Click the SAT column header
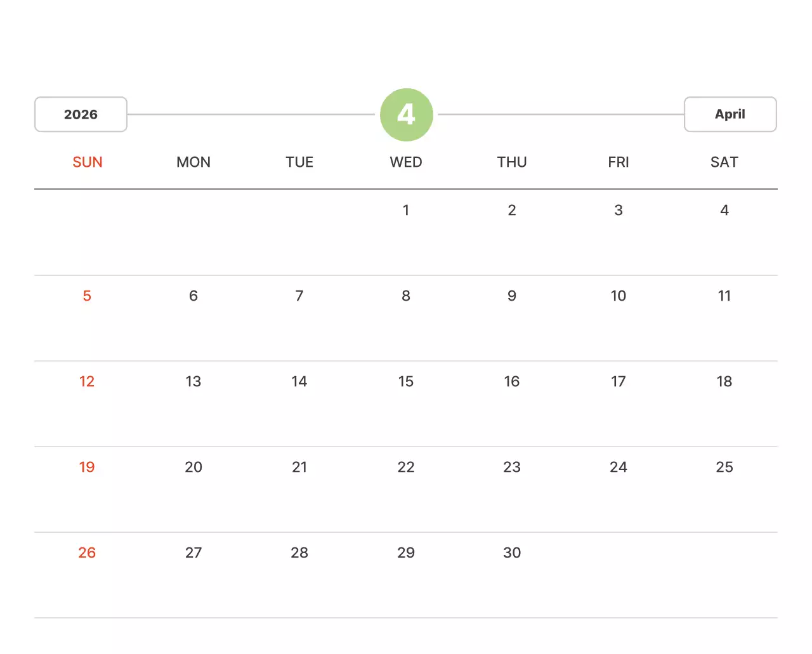812x654 pixels. point(724,162)
